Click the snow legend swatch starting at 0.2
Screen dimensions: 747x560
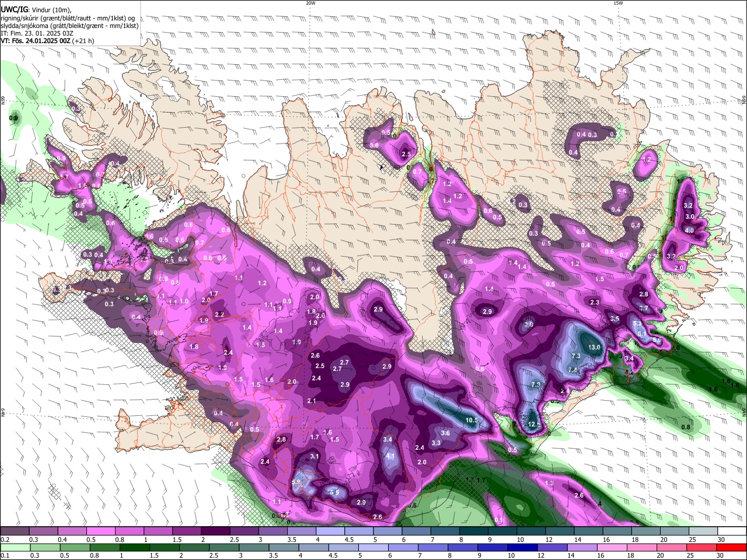click(15, 531)
